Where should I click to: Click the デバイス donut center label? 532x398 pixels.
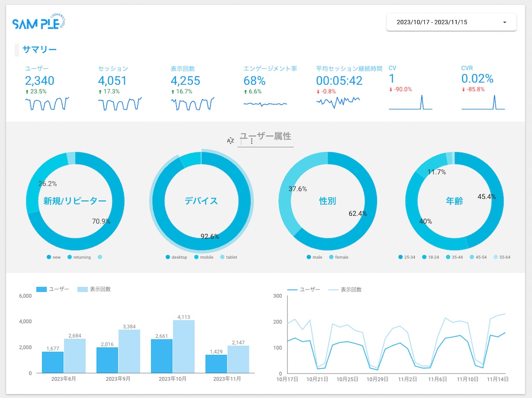pos(201,201)
